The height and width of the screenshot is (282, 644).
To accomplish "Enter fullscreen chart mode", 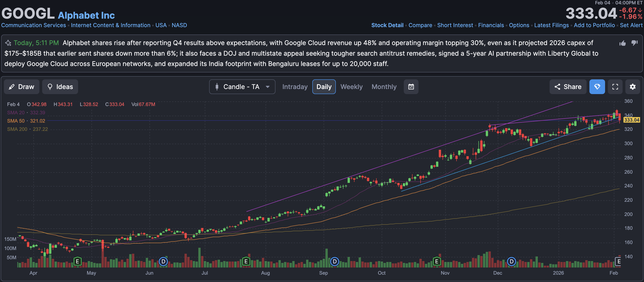I will pos(615,86).
